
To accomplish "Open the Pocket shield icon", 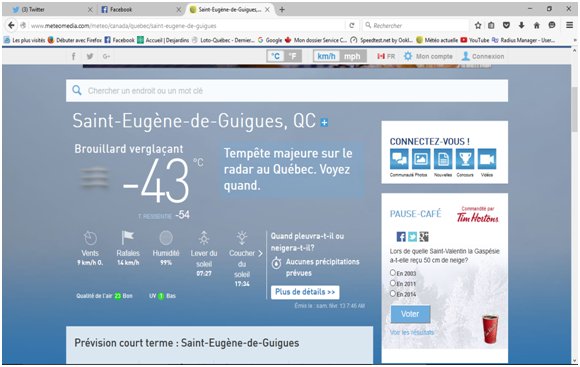I will coord(506,26).
